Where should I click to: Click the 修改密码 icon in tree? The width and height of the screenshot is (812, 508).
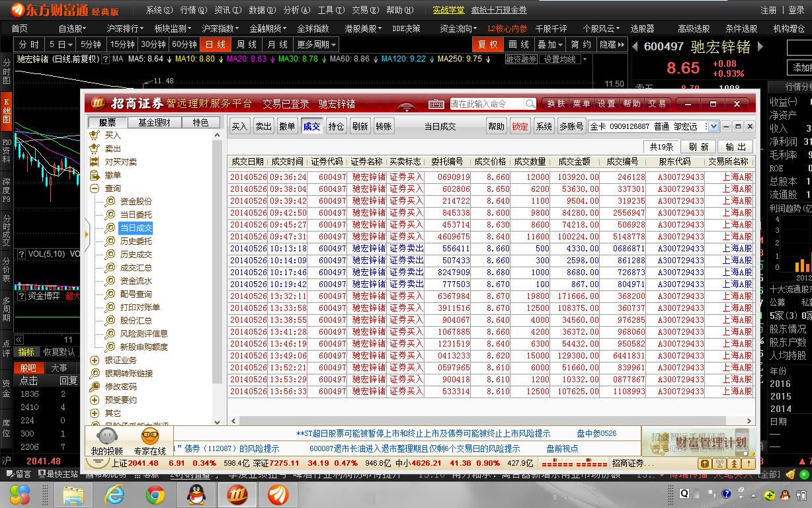tap(94, 387)
